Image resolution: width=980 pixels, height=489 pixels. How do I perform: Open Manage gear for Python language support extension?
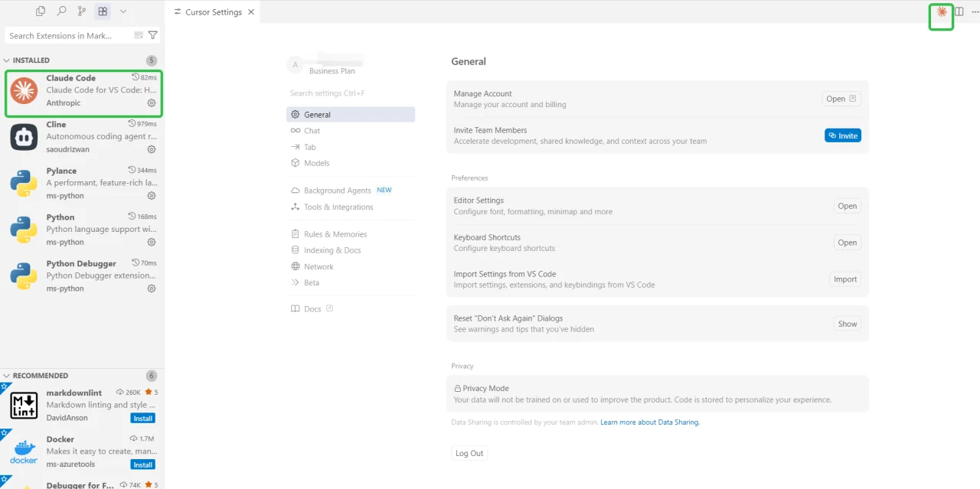click(x=152, y=242)
